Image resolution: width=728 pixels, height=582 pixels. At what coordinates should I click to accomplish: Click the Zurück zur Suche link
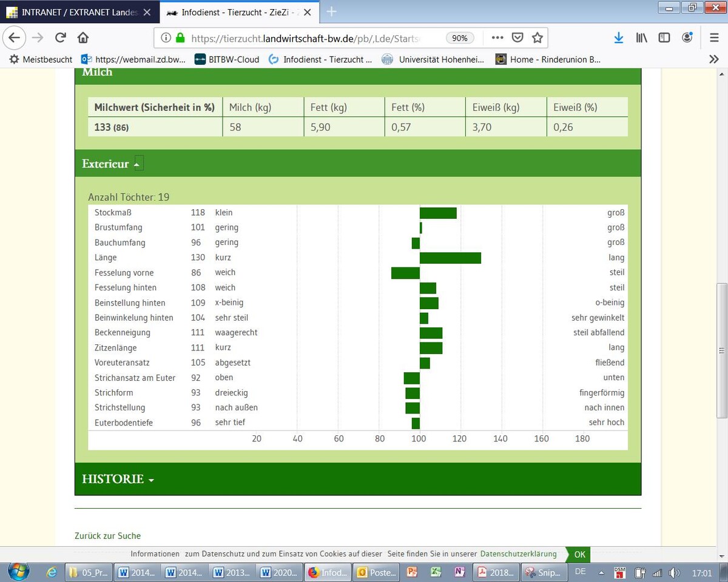pos(107,536)
